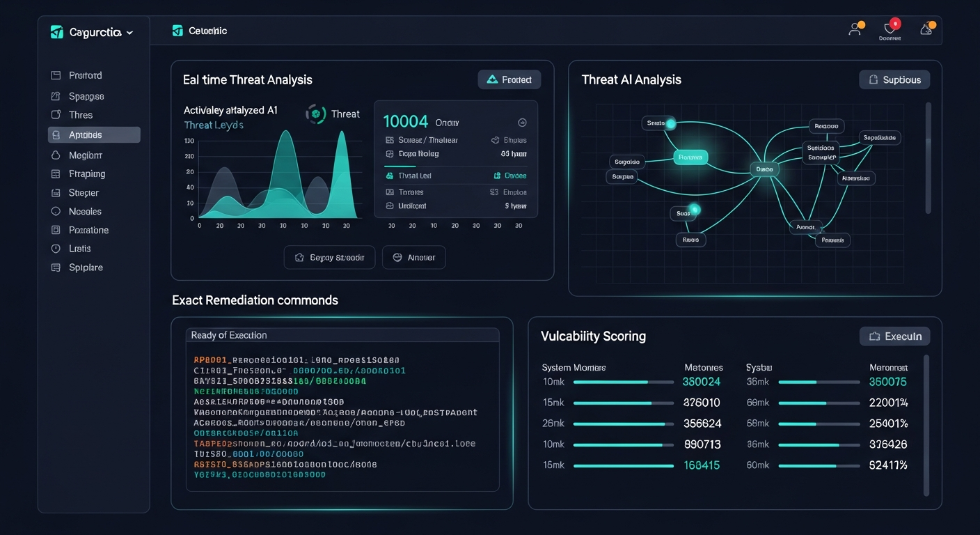Expand the Cagurctia workspace dropdown chevron

tap(129, 33)
